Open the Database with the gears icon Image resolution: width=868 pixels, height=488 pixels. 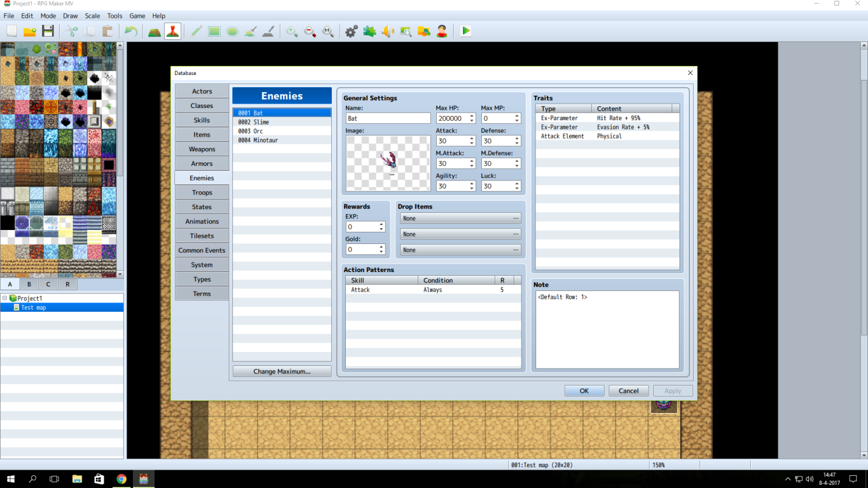tap(351, 31)
